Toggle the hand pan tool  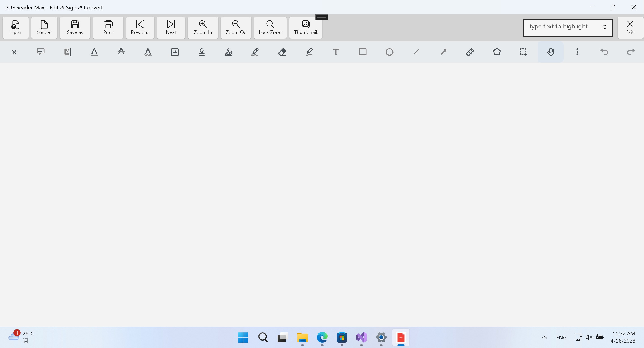[550, 52]
